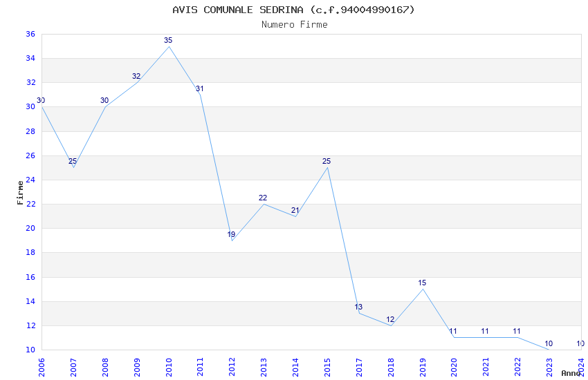Viewport: 588px width, 380px height.
Task: Click data value 10 above the 2023 point
Action: click(x=549, y=343)
